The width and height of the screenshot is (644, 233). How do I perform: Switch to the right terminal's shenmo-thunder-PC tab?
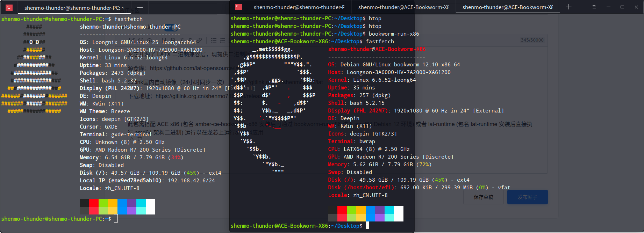(299, 7)
